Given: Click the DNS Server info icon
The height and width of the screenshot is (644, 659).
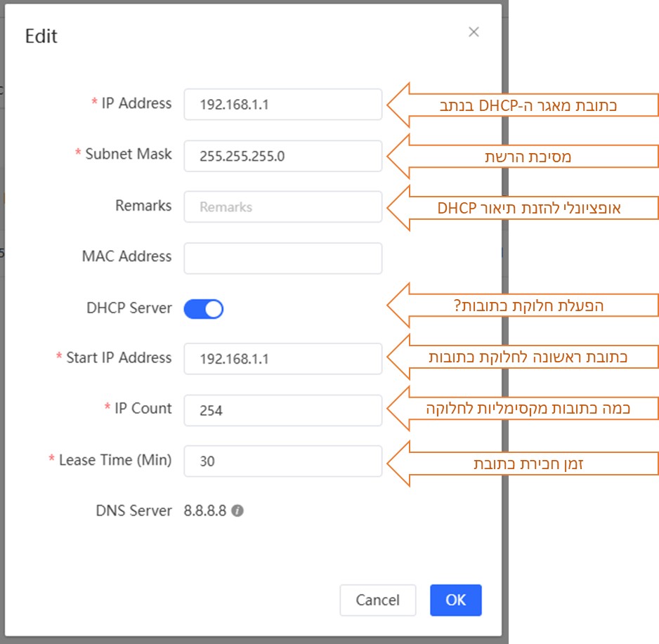Looking at the screenshot, I should [238, 511].
